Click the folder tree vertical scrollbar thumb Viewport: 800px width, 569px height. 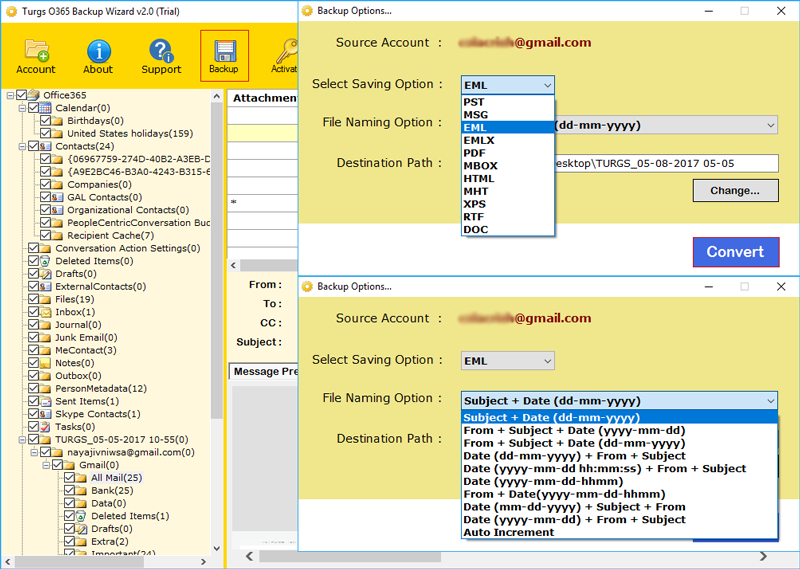point(216,260)
